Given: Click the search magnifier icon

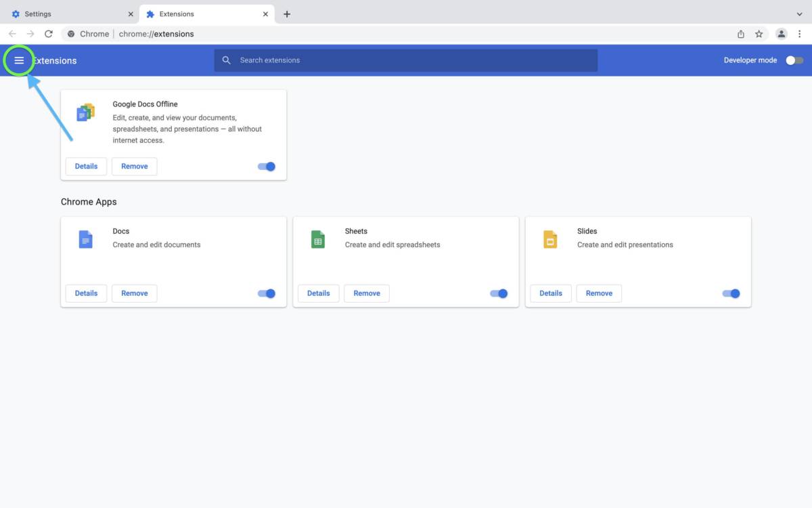Looking at the screenshot, I should coord(227,60).
